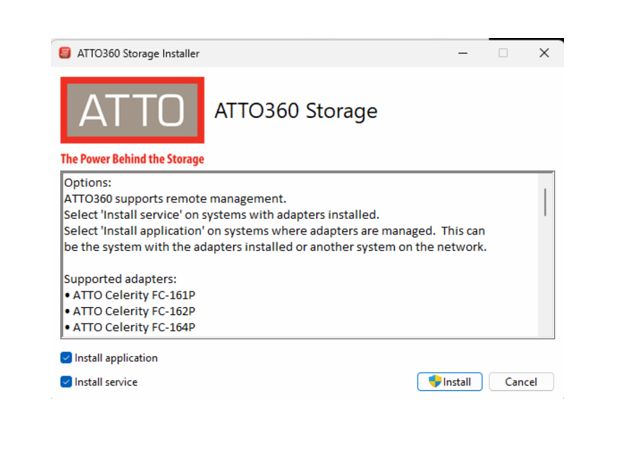Click the maximize window button
This screenshot has height=450, width=631.
click(x=503, y=53)
